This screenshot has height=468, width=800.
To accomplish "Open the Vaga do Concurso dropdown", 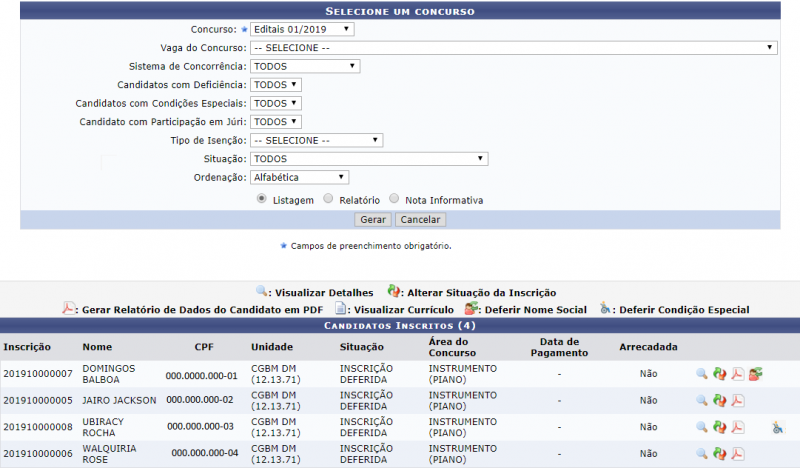I will coord(514,48).
